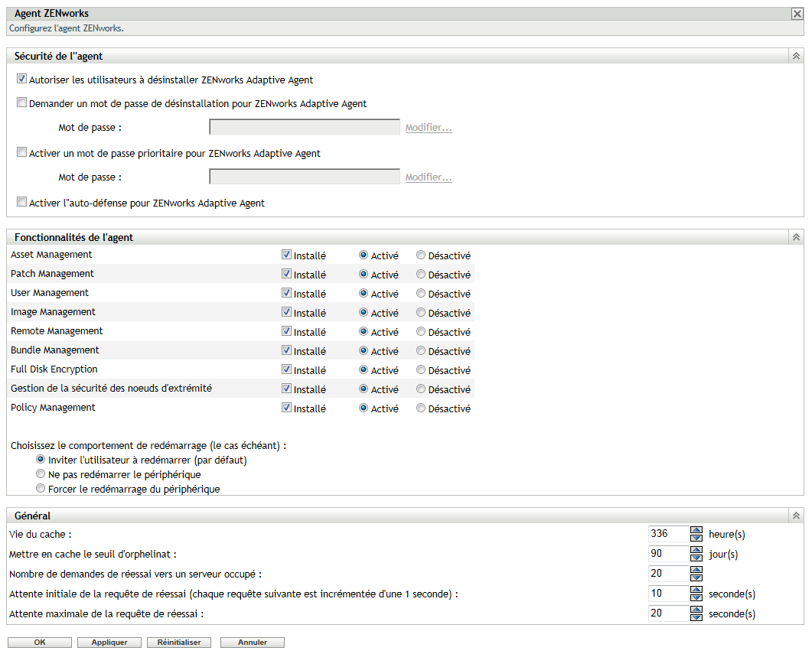This screenshot has height=654, width=812.
Task: Enable Activer un mot de passe prioritaire
Action: (21, 152)
